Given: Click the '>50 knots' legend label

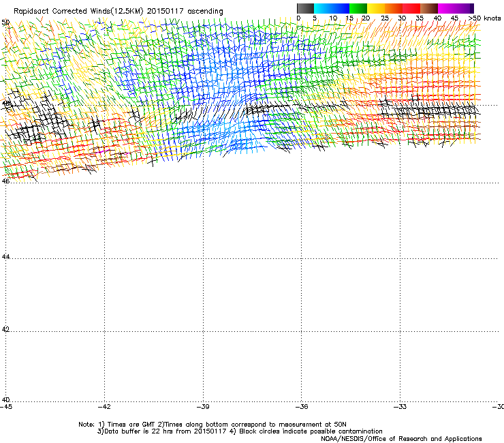Looking at the screenshot, I should click(484, 18).
